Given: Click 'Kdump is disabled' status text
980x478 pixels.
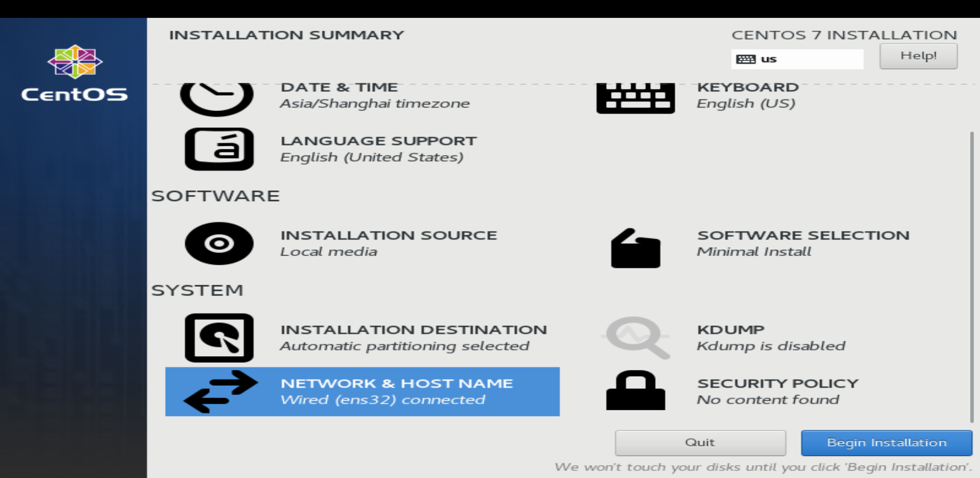Looking at the screenshot, I should point(771,346).
